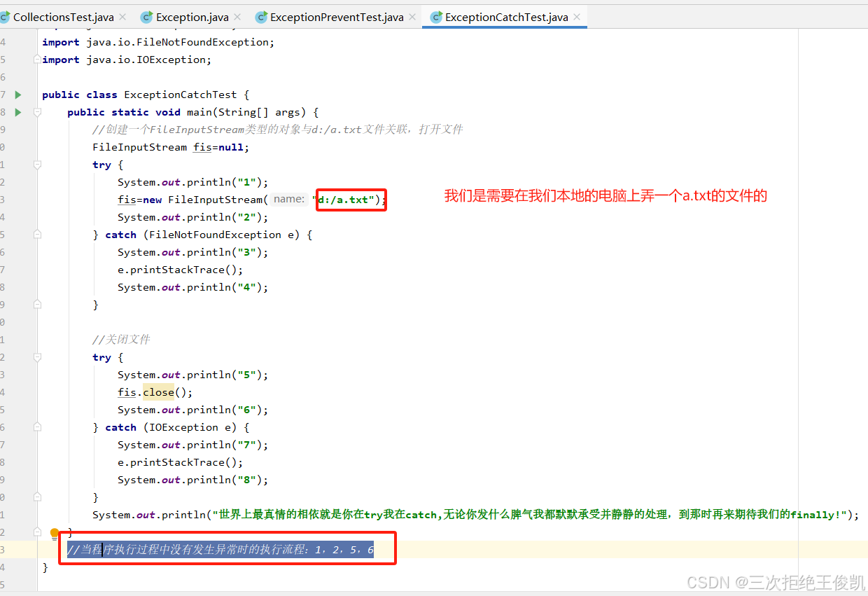This screenshot has height=596, width=868.
Task: Run the ExceptionCatchTest class via gutter run arrow
Action: coord(17,95)
